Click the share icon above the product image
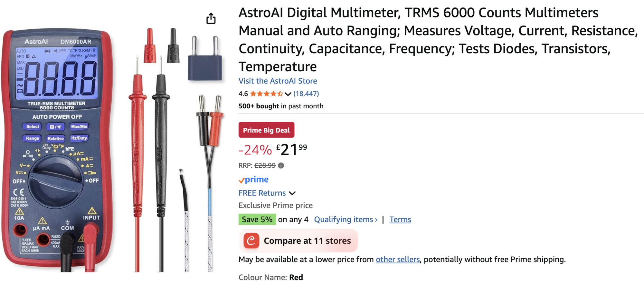644x286 pixels. coord(211,18)
